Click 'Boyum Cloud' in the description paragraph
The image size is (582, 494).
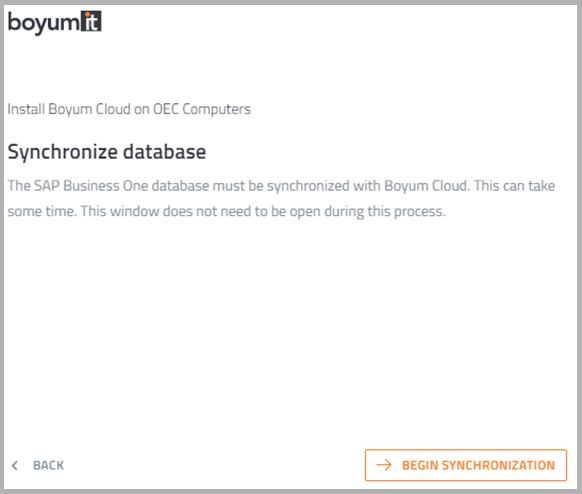[426, 186]
